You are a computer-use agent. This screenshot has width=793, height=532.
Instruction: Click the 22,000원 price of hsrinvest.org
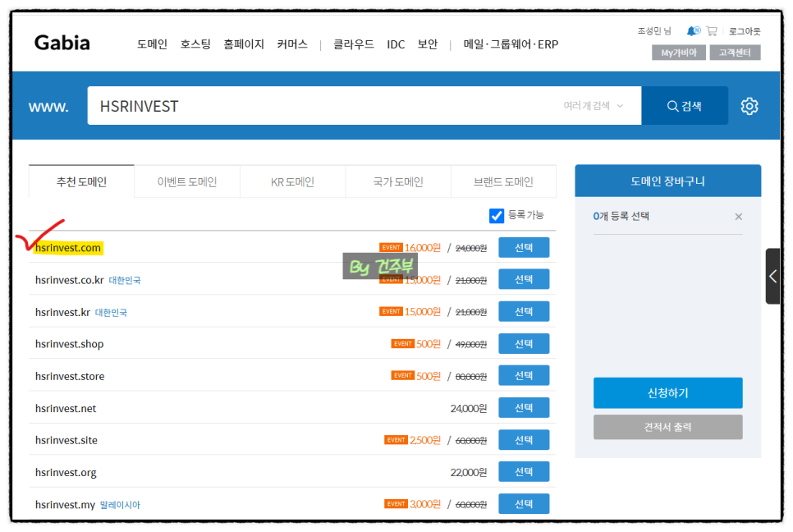click(x=468, y=472)
